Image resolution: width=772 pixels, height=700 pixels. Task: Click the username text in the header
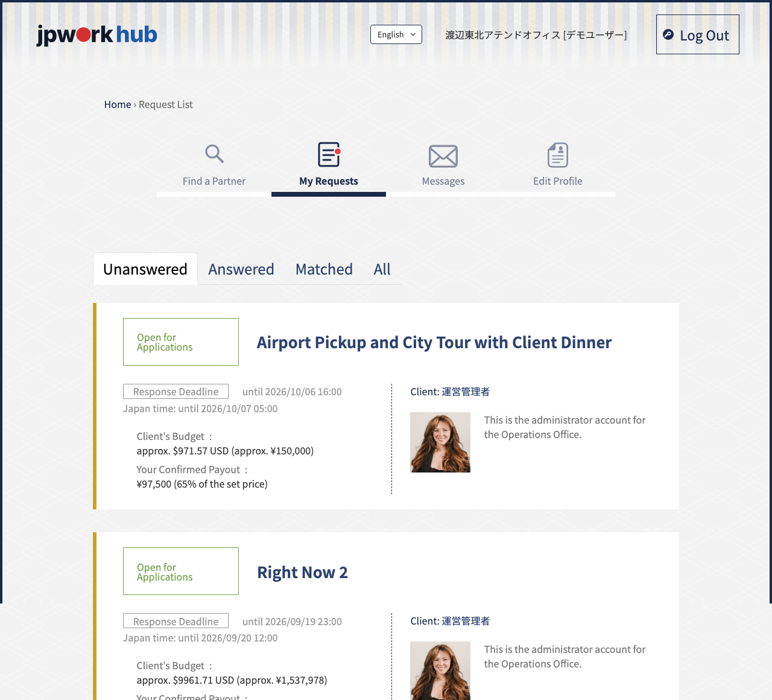[536, 35]
